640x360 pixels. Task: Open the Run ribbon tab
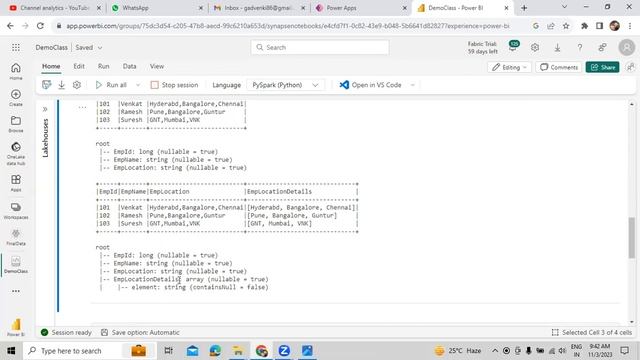coord(103,66)
